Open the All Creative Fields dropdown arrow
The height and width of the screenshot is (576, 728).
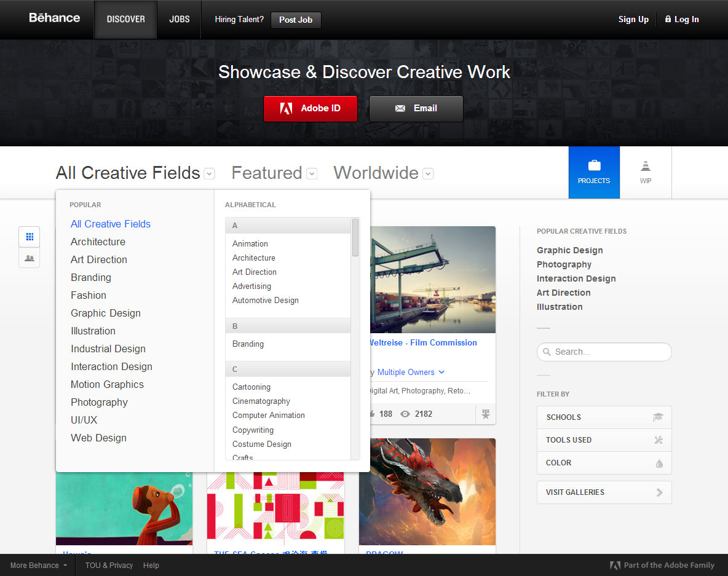point(210,173)
